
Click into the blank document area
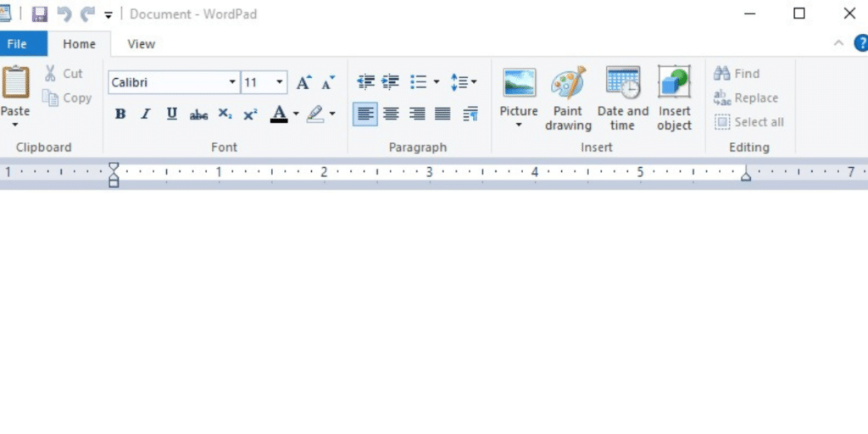tap(434, 312)
